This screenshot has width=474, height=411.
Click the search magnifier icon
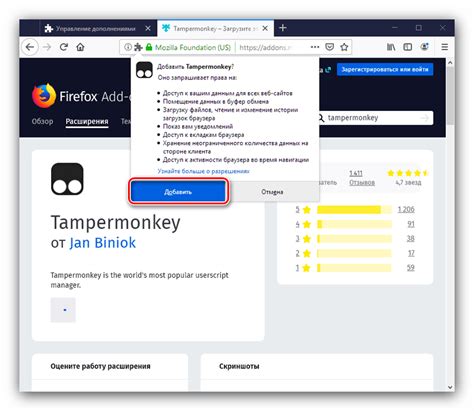(320, 118)
